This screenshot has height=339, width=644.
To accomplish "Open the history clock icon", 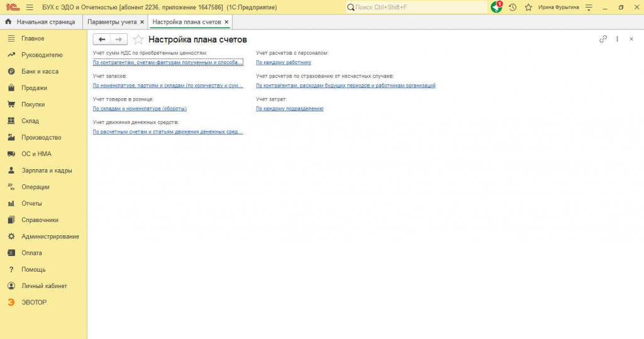I will pos(513,8).
